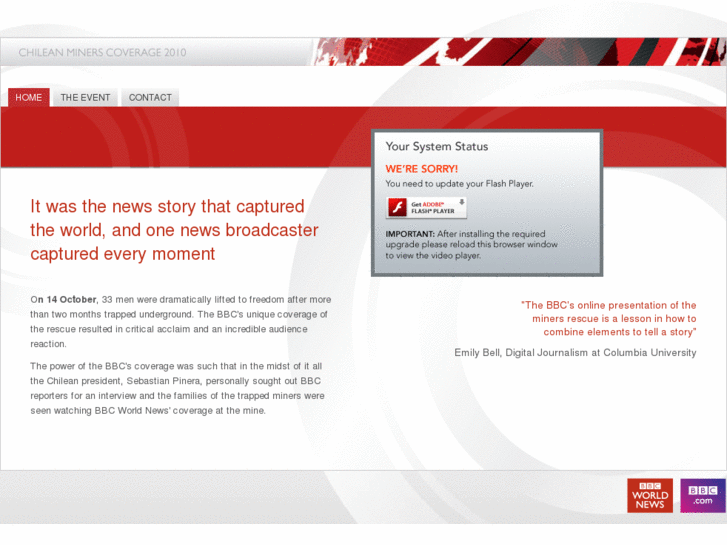Image resolution: width=727 pixels, height=545 pixels.
Task: Click the red Flash 'f' logo icon
Action: (397, 207)
